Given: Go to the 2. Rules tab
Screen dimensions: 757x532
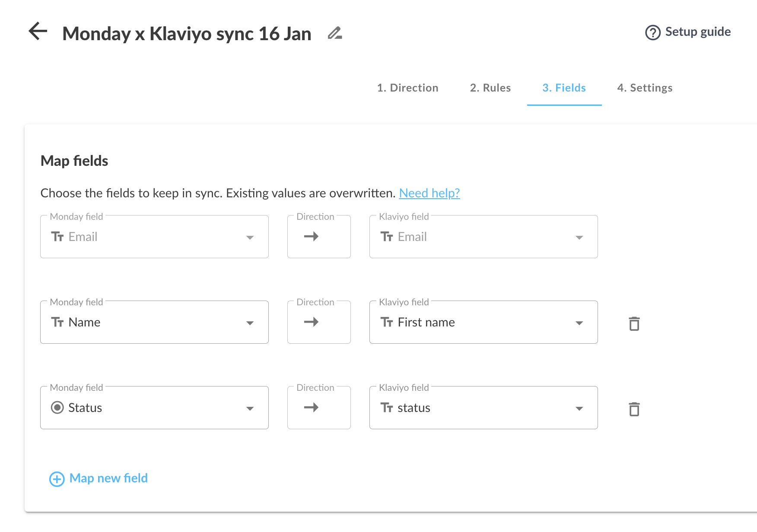Looking at the screenshot, I should [490, 88].
